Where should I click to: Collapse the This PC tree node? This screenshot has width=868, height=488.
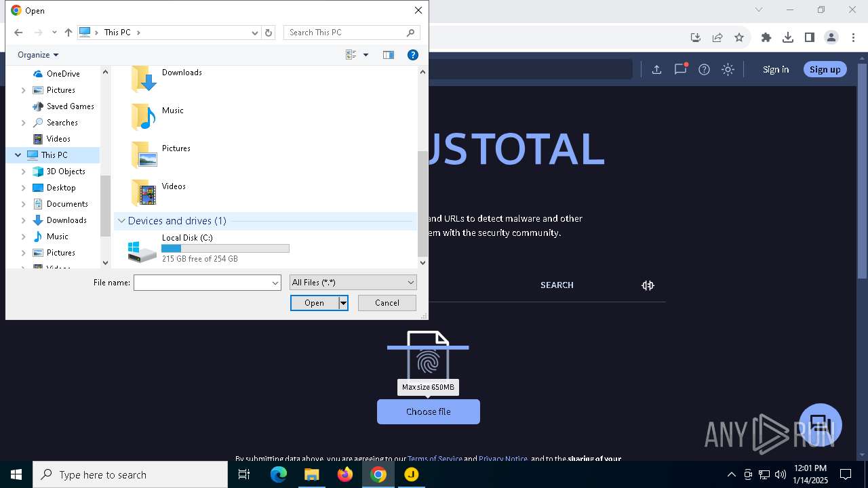pyautogui.click(x=18, y=155)
